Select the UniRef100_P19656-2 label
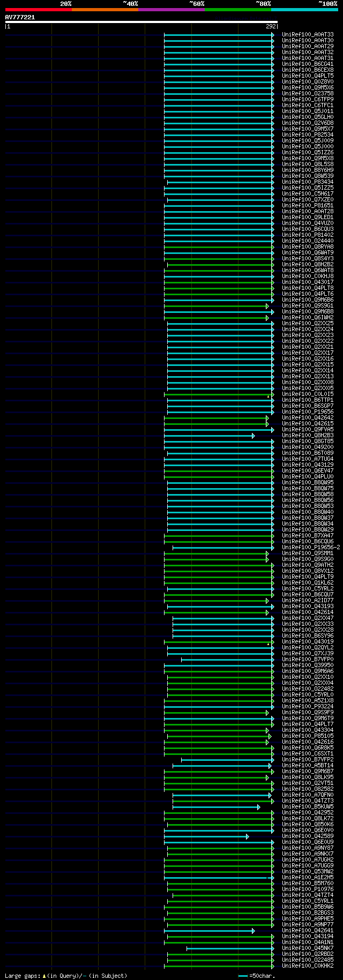 coord(311,548)
